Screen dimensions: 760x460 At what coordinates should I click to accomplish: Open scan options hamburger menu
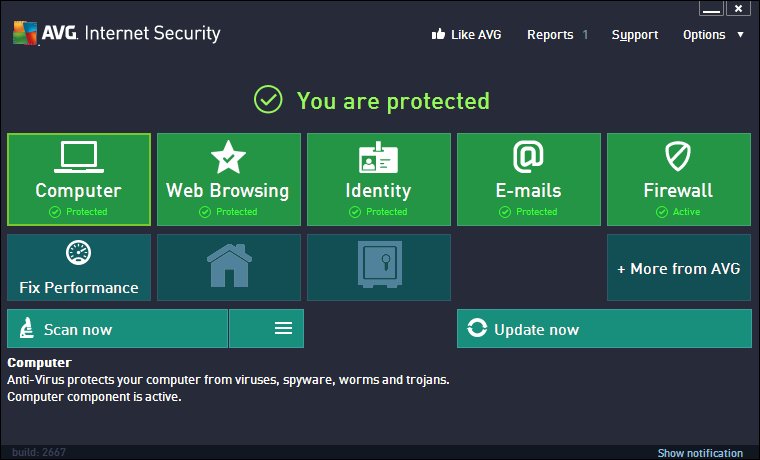point(267,329)
